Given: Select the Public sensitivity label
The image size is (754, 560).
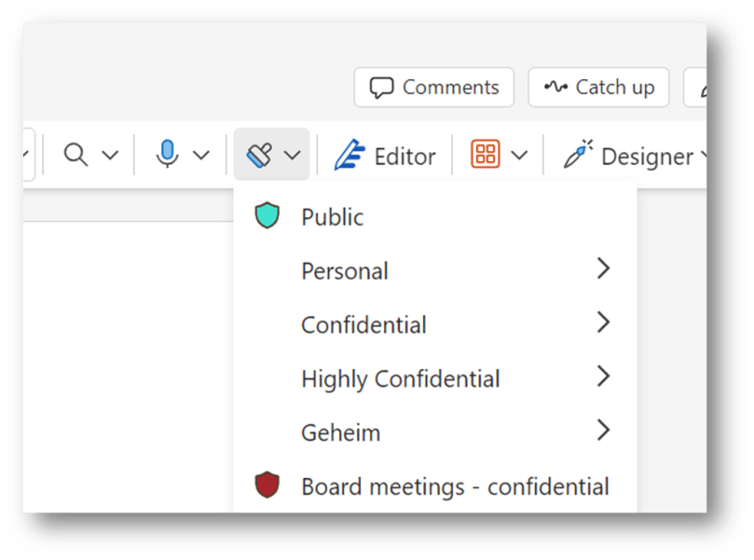Looking at the screenshot, I should pyautogui.click(x=334, y=216).
